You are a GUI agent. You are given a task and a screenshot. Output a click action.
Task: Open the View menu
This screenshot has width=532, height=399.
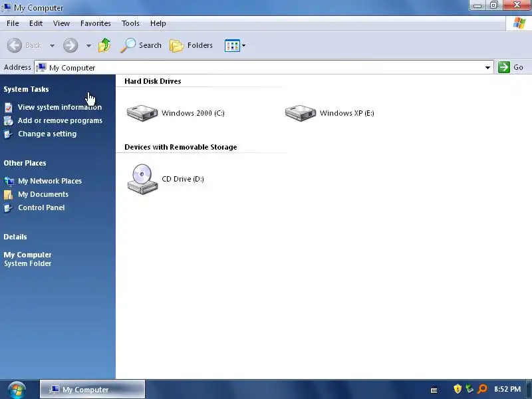click(x=61, y=23)
